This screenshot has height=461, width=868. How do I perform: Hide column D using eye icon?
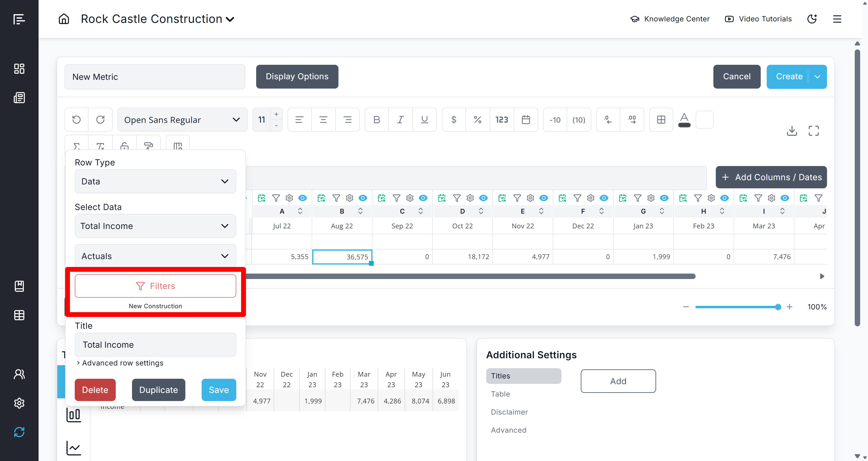[x=483, y=198]
